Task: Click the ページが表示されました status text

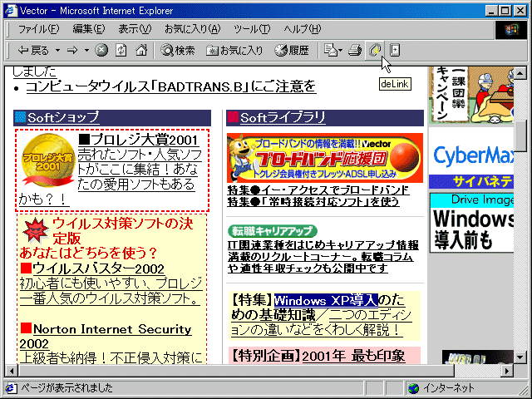Action: [66, 388]
